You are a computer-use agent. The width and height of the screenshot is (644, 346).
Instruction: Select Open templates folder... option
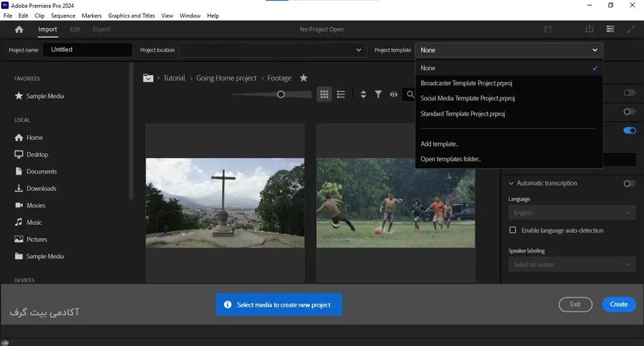pyautogui.click(x=509, y=159)
